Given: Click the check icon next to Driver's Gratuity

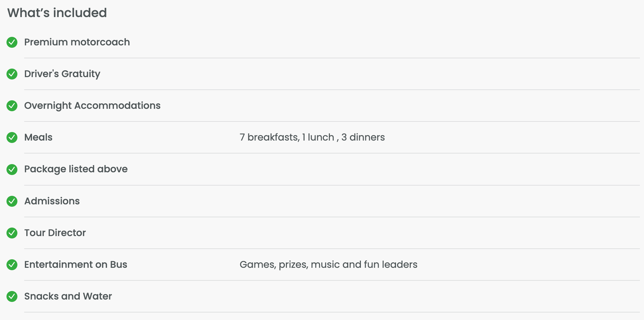Looking at the screenshot, I should 12,74.
